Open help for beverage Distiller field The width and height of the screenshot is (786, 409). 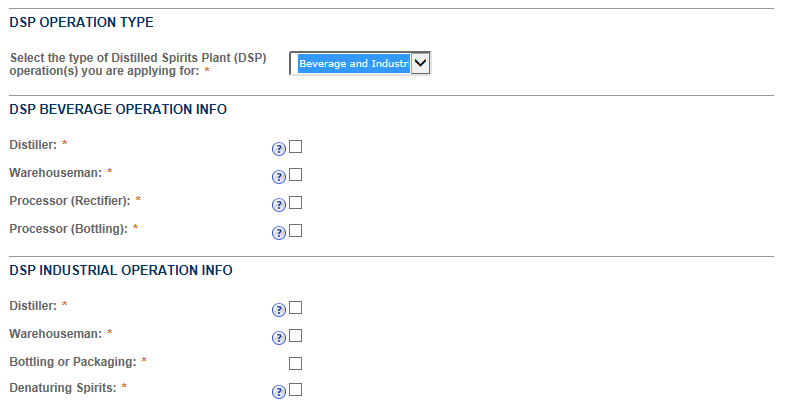[x=279, y=149]
